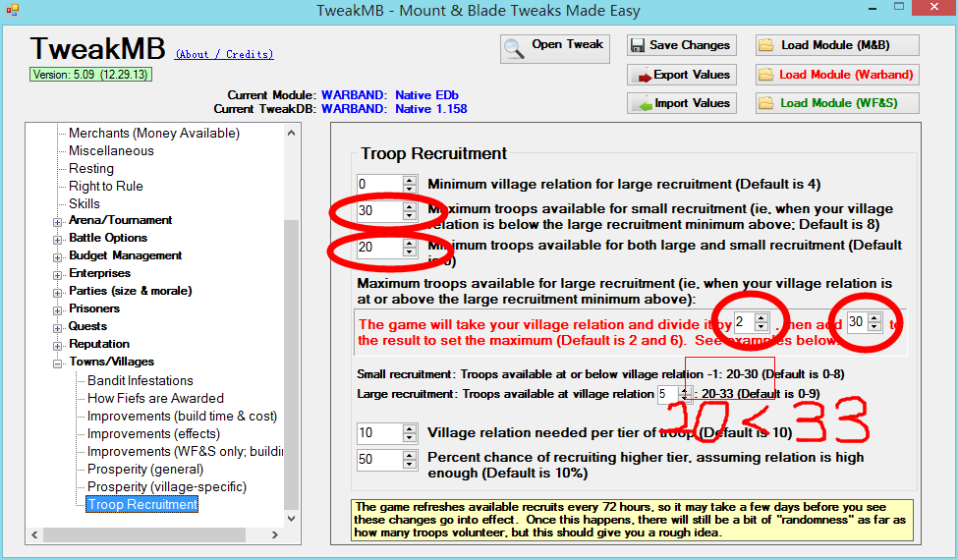The image size is (958, 560).
Task: Open the About / Credits link
Action: [x=224, y=54]
